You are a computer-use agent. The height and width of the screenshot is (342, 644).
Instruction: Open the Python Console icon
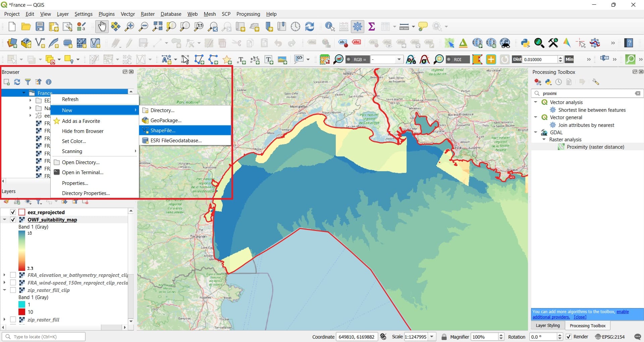525,43
